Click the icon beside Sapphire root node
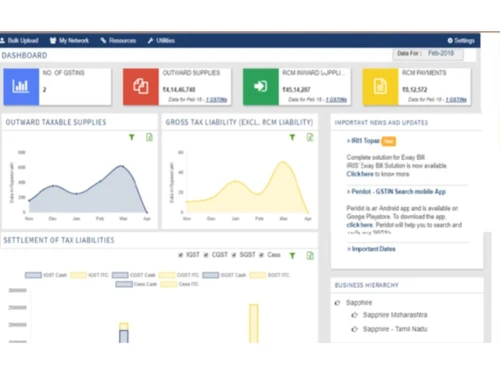The image size is (500, 375). click(x=338, y=303)
